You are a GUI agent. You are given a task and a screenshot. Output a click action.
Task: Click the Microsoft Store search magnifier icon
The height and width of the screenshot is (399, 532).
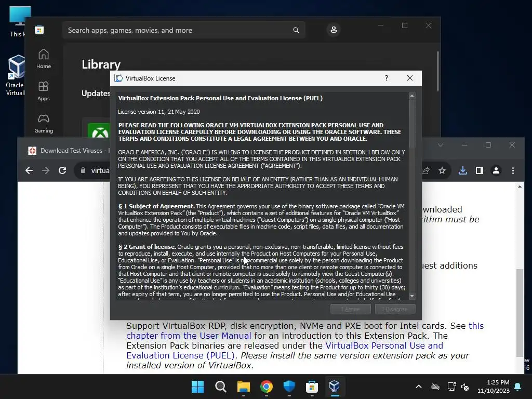click(296, 30)
